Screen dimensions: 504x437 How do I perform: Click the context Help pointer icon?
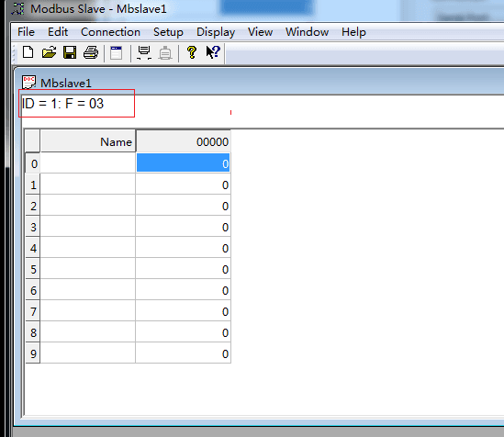point(213,52)
